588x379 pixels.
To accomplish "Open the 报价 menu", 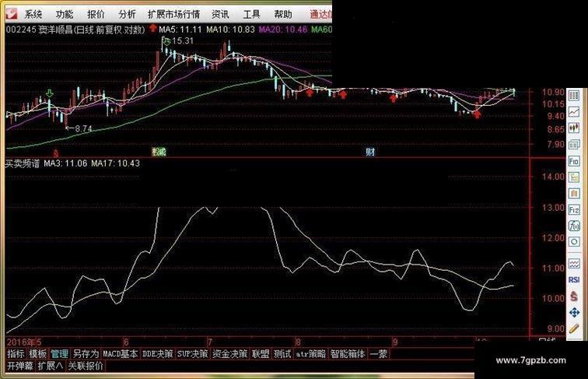I will tap(96, 15).
